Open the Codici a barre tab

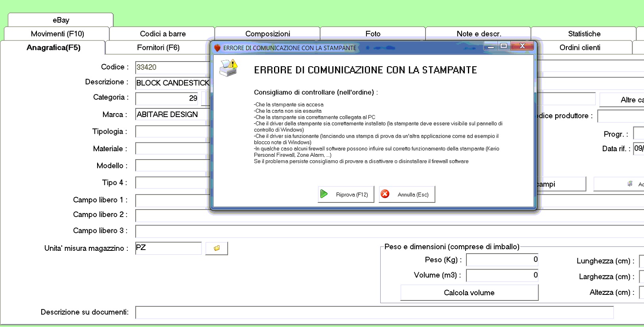tap(163, 34)
